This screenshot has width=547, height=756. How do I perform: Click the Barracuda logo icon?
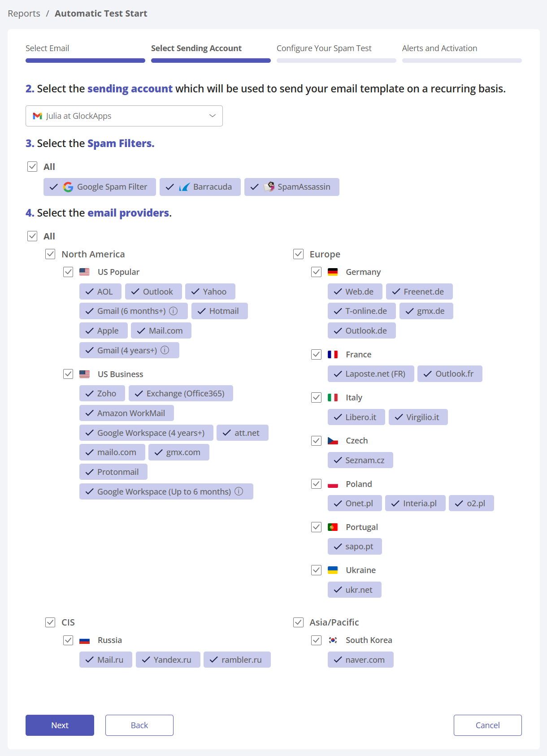coord(184,187)
